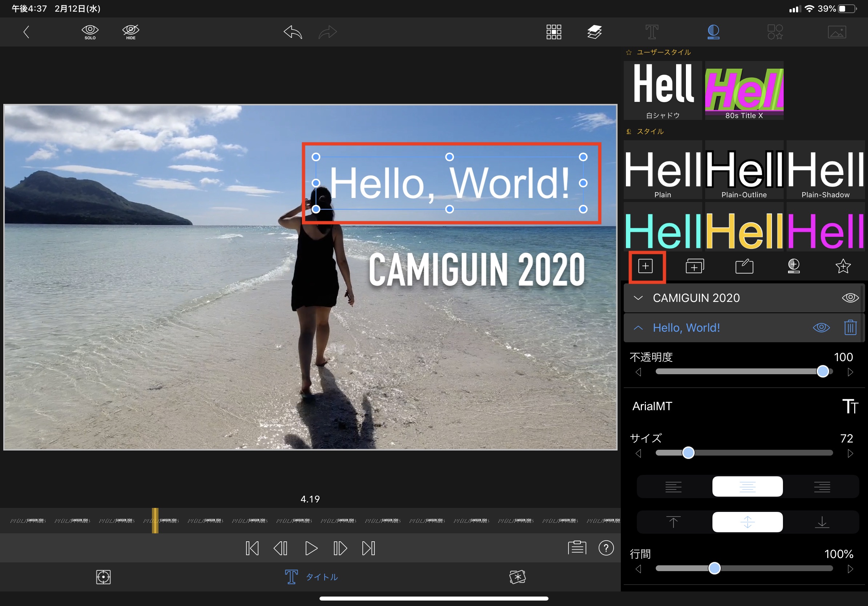Undo the last edit
Viewport: 868px width, 606px height.
pos(293,32)
